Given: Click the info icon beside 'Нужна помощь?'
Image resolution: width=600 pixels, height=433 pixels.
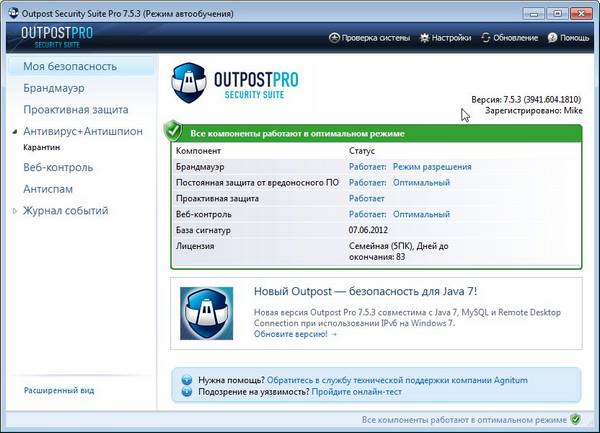Looking at the screenshot, I should click(187, 380).
